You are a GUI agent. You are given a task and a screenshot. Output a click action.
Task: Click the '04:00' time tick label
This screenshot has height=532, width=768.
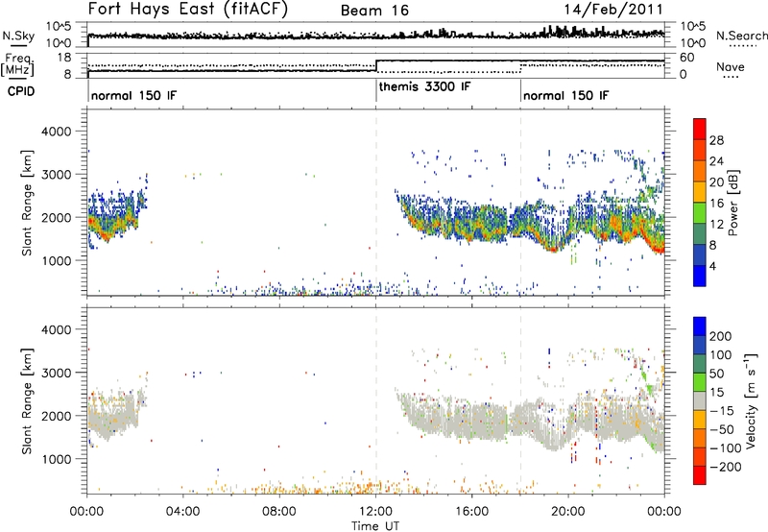[182, 512]
